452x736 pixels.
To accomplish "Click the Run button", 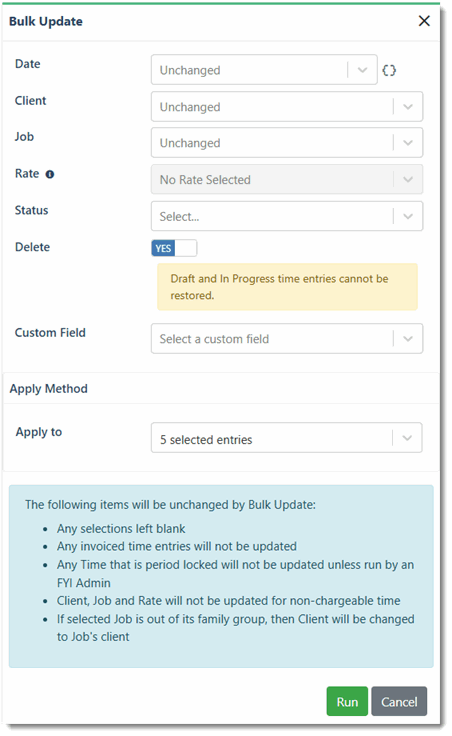I will [x=347, y=701].
